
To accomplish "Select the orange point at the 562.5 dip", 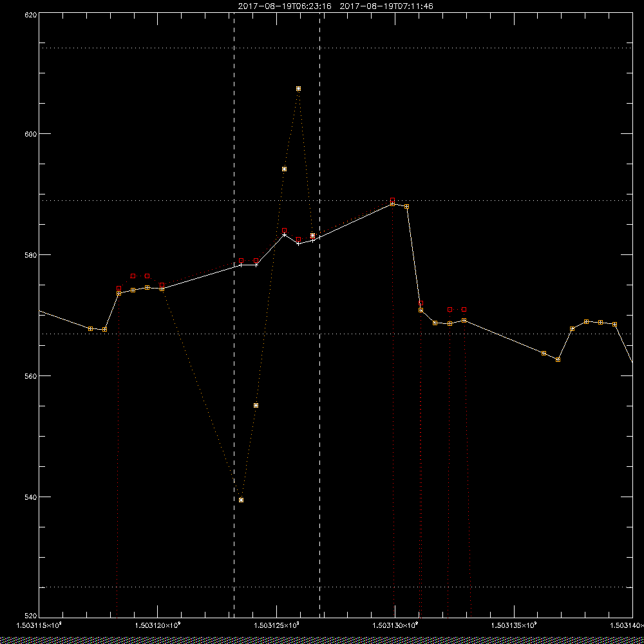I will 558,360.
